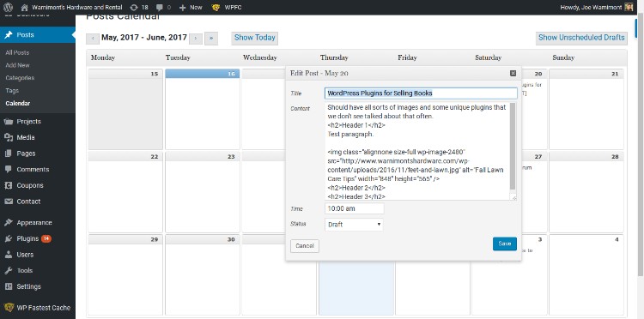Click the Settings sliders icon
The width and height of the screenshot is (644, 319).
(x=9, y=286)
